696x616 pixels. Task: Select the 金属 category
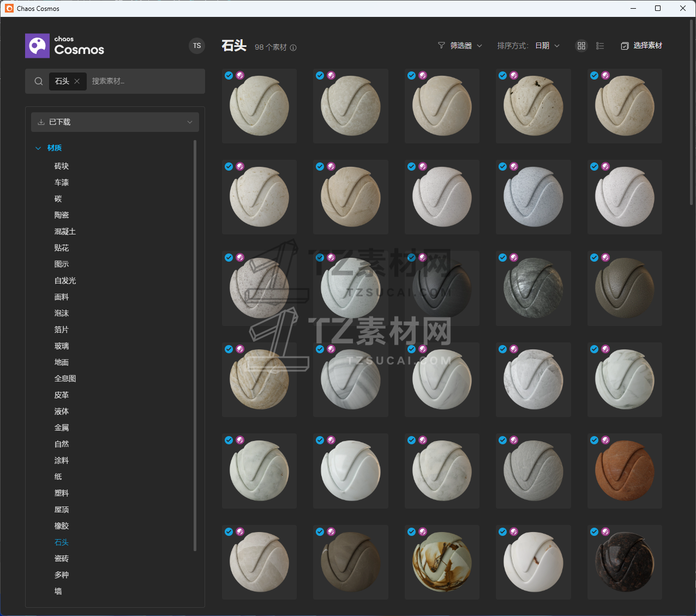62,428
